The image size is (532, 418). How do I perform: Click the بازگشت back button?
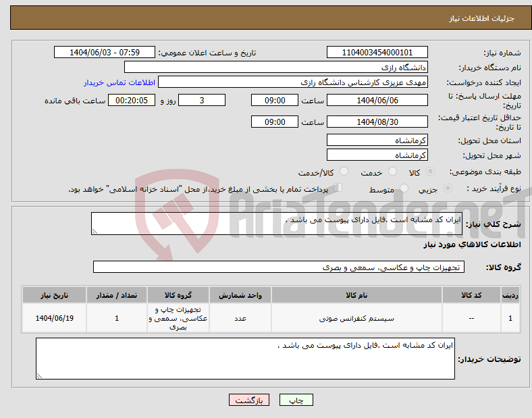tap(249, 400)
